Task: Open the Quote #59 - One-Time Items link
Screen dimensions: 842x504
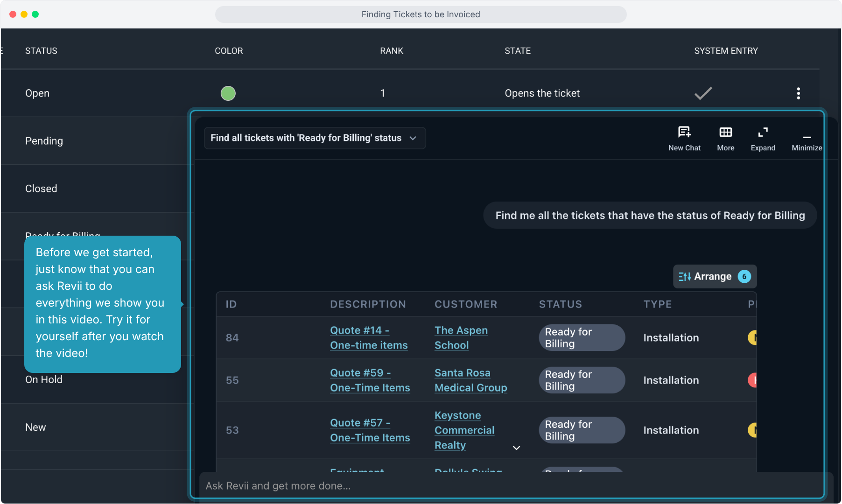Action: (370, 380)
